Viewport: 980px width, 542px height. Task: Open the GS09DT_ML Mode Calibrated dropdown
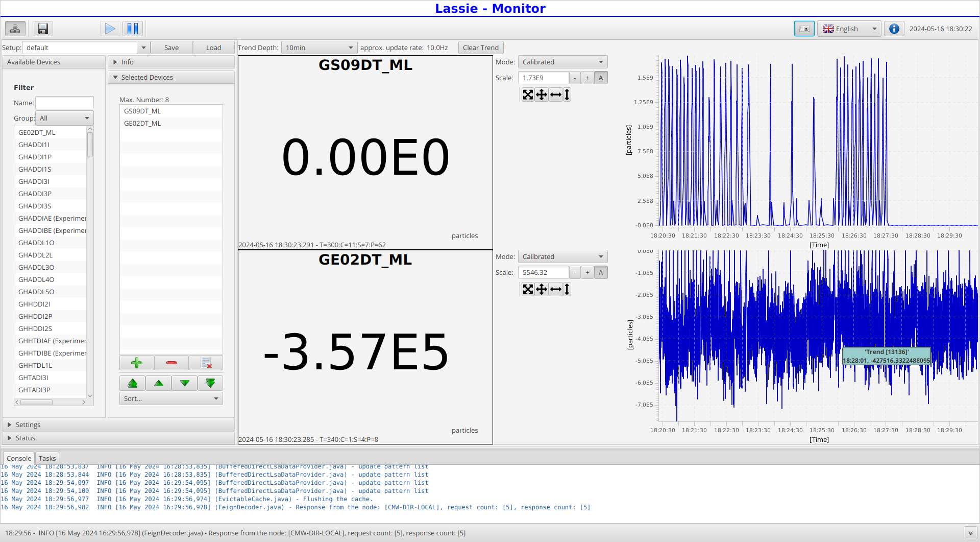(x=562, y=62)
